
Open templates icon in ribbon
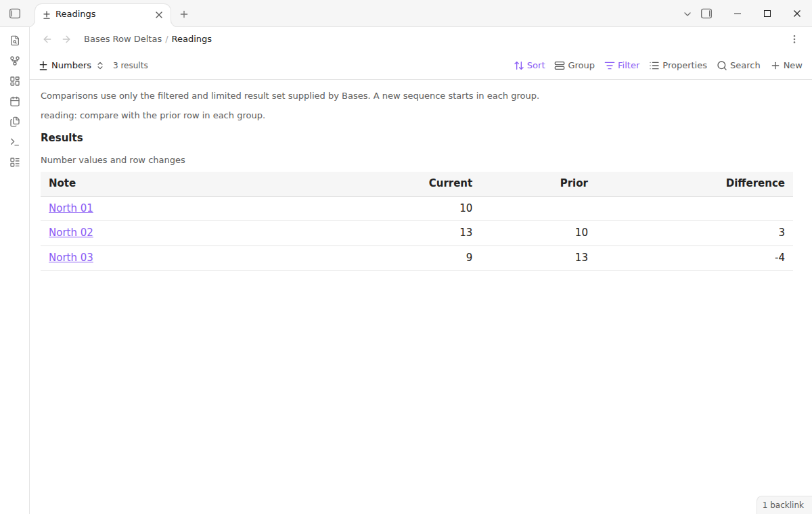coord(15,122)
